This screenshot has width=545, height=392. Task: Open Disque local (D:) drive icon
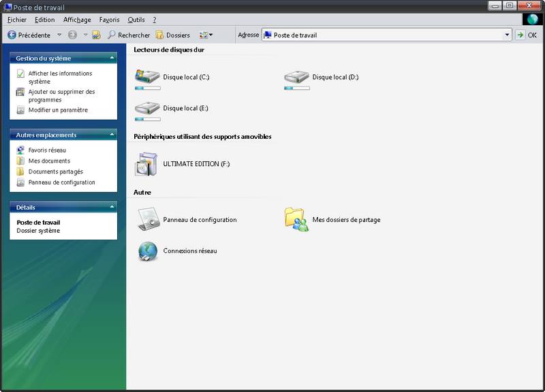coord(296,76)
